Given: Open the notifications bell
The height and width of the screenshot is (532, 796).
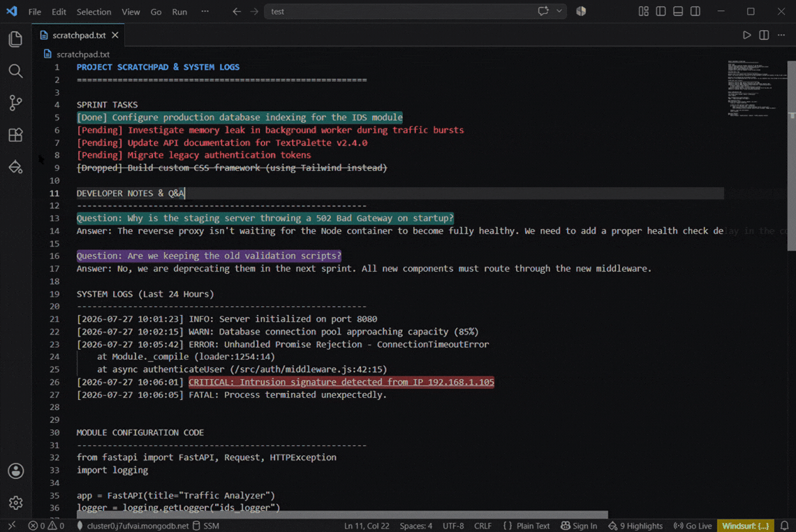Looking at the screenshot, I should [x=784, y=526].
